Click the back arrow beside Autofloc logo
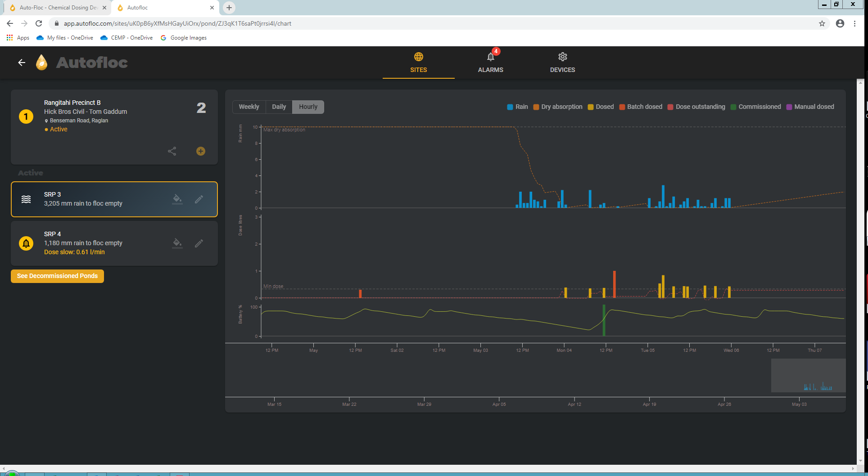868x476 pixels. 22,63
